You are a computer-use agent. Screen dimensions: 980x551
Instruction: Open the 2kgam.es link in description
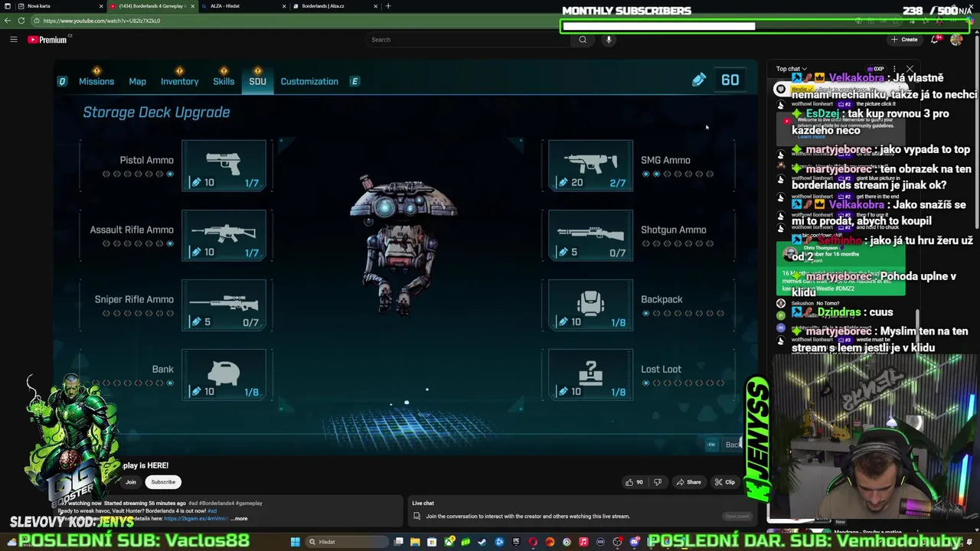click(196, 519)
